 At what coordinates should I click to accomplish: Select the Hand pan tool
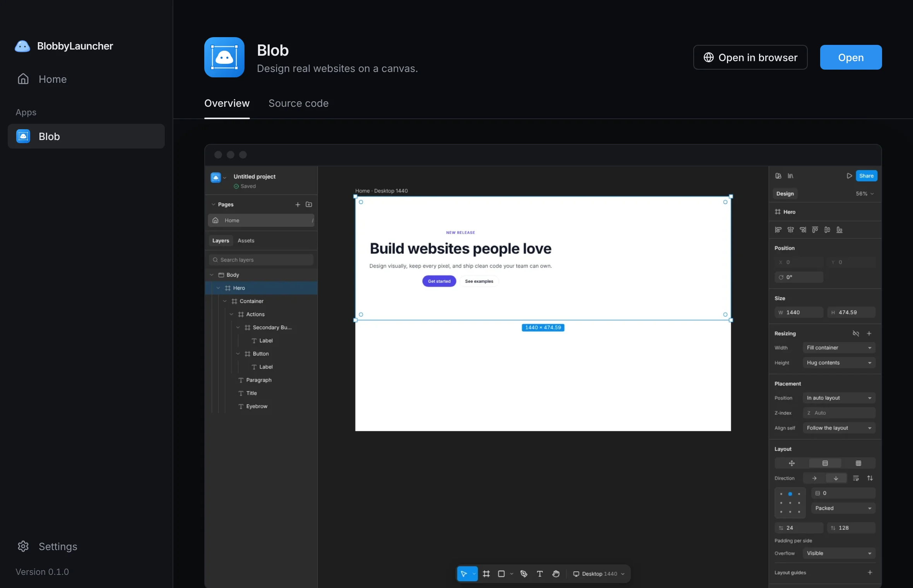click(x=556, y=574)
